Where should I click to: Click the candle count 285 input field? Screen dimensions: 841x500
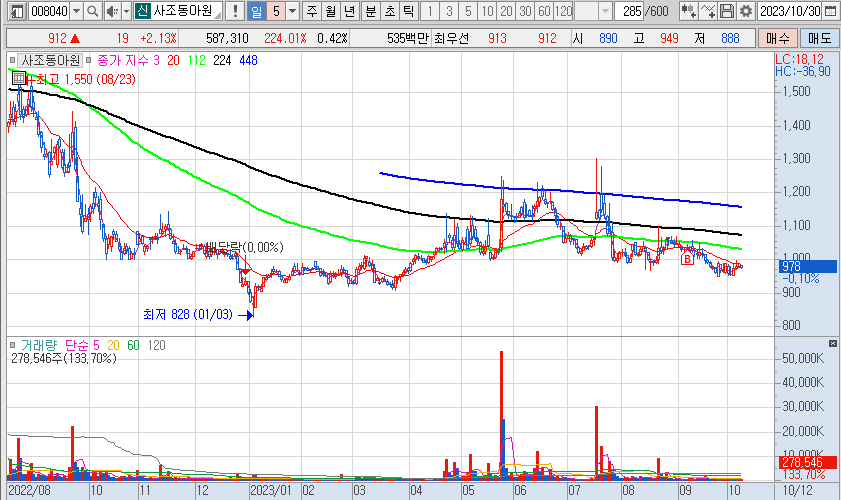click(x=629, y=11)
